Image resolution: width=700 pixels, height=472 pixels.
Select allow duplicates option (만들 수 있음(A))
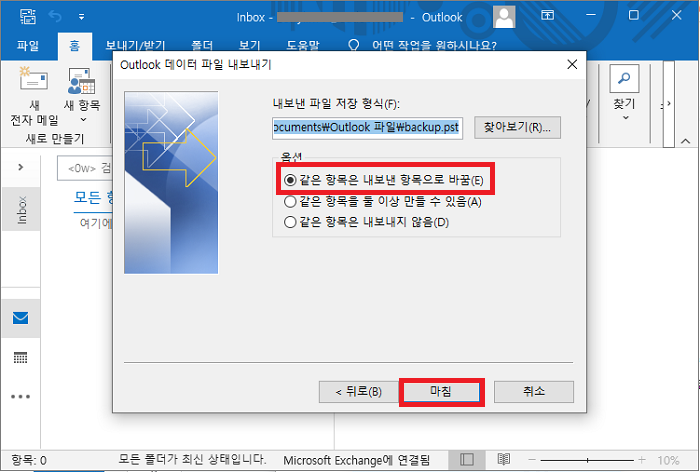pyautogui.click(x=383, y=202)
